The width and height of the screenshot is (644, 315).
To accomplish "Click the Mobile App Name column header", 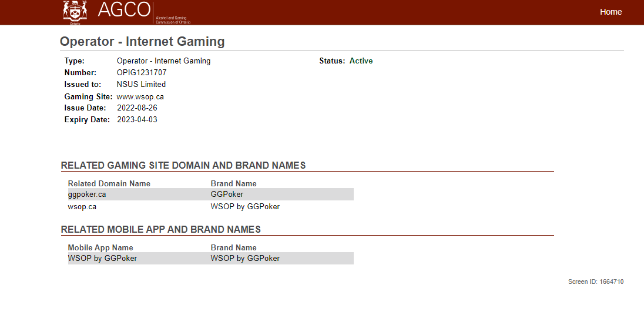I will (100, 247).
